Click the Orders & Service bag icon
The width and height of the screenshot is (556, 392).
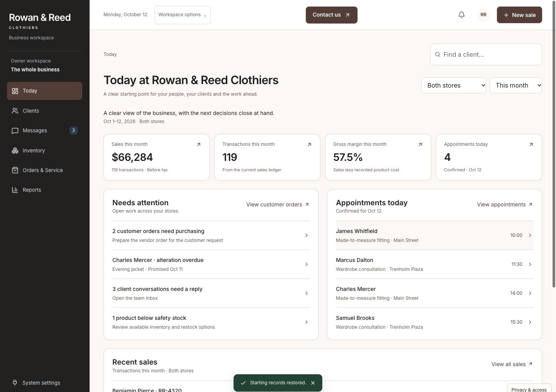click(15, 170)
